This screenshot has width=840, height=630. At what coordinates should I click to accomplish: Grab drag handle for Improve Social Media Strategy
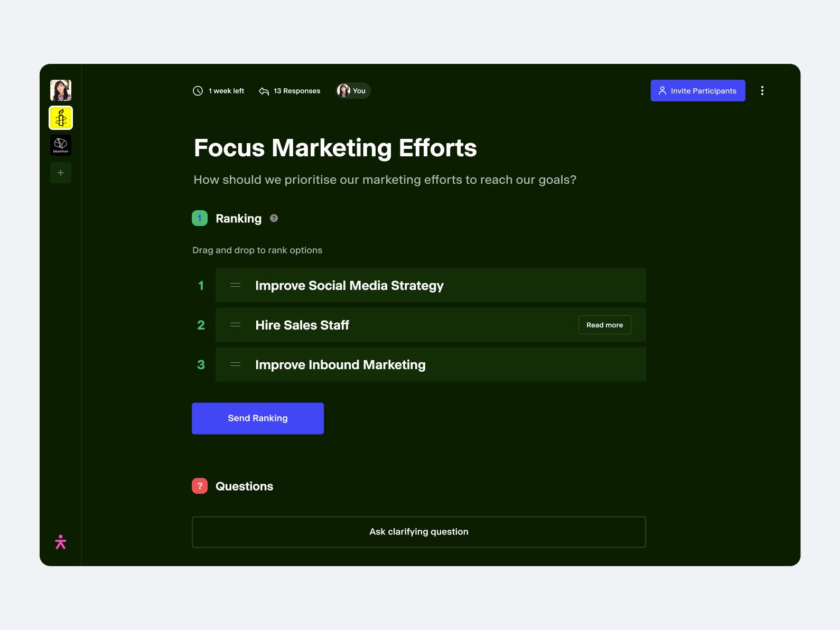[236, 285]
